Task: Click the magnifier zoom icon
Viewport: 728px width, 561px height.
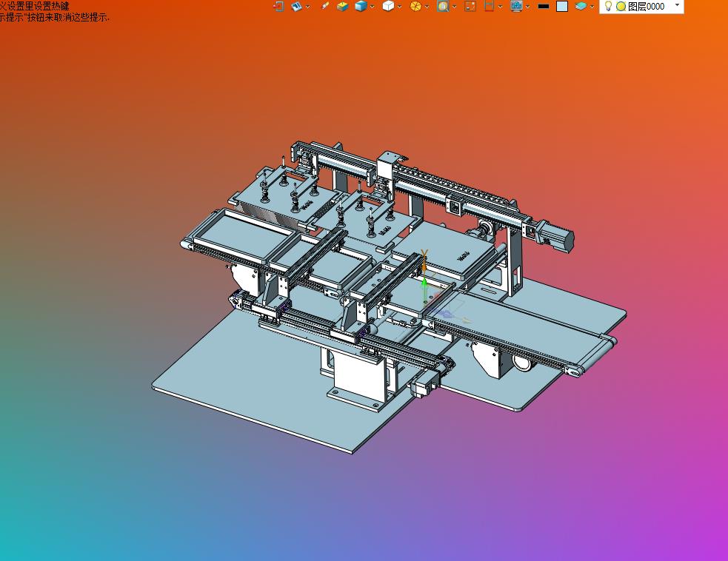Action: [443, 6]
